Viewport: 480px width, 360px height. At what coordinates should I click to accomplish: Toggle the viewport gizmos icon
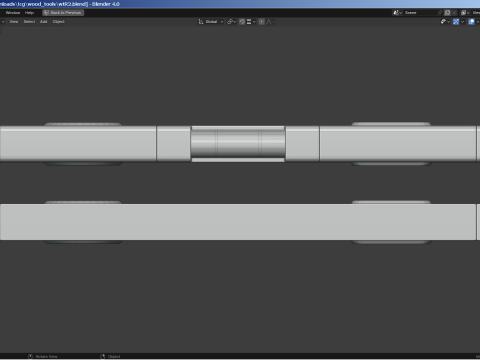pos(456,22)
